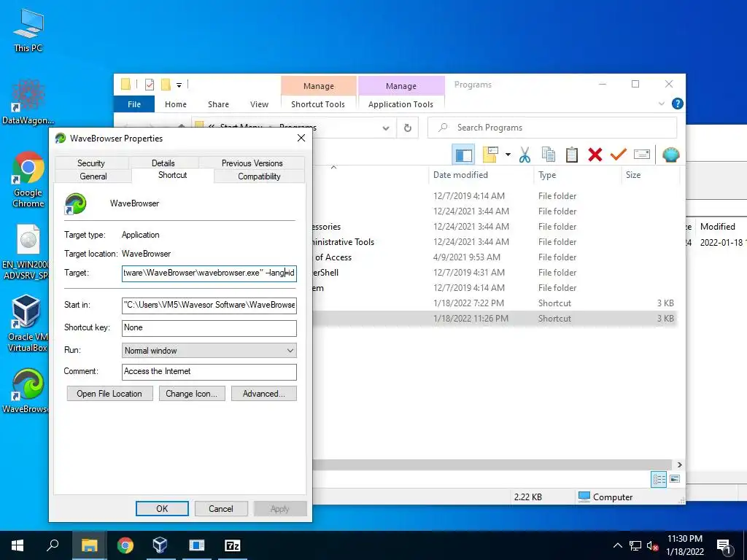
Task: Click the VirtualBox cube on taskbar
Action: (160, 545)
